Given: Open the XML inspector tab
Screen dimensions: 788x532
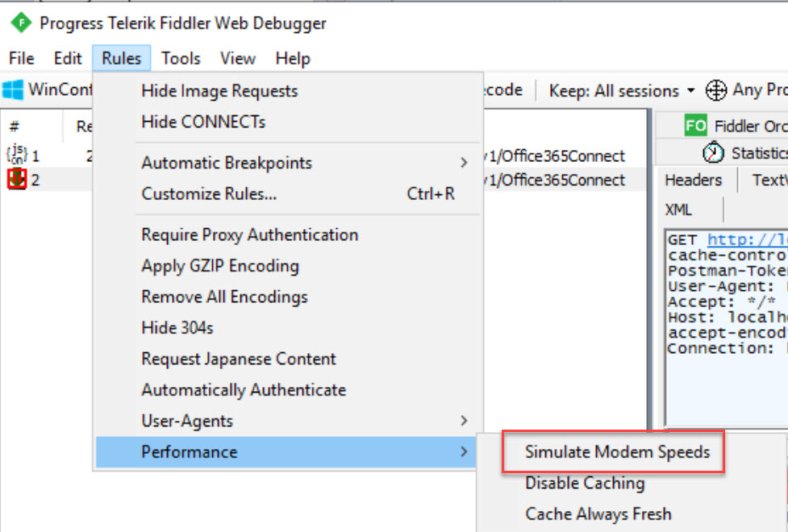Looking at the screenshot, I should pos(678,210).
